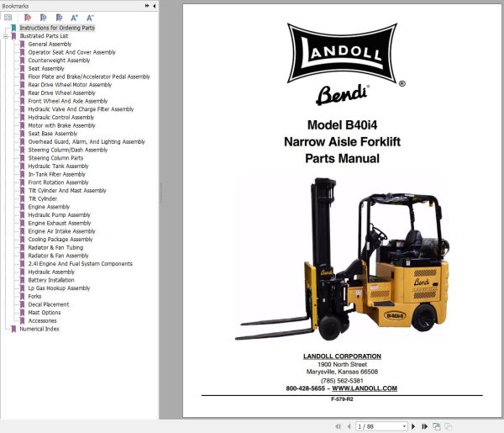504x433 pixels.
Task: Select the Lp Gas Hookup Assembly bookmark
Action: coord(59,288)
